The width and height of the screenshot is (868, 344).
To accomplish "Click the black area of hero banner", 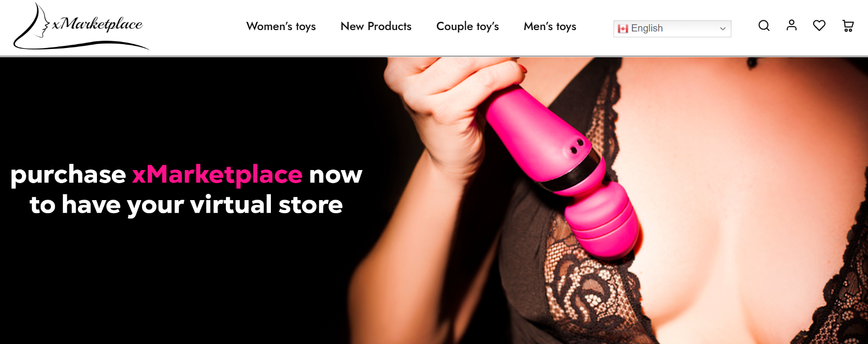I will [170, 281].
